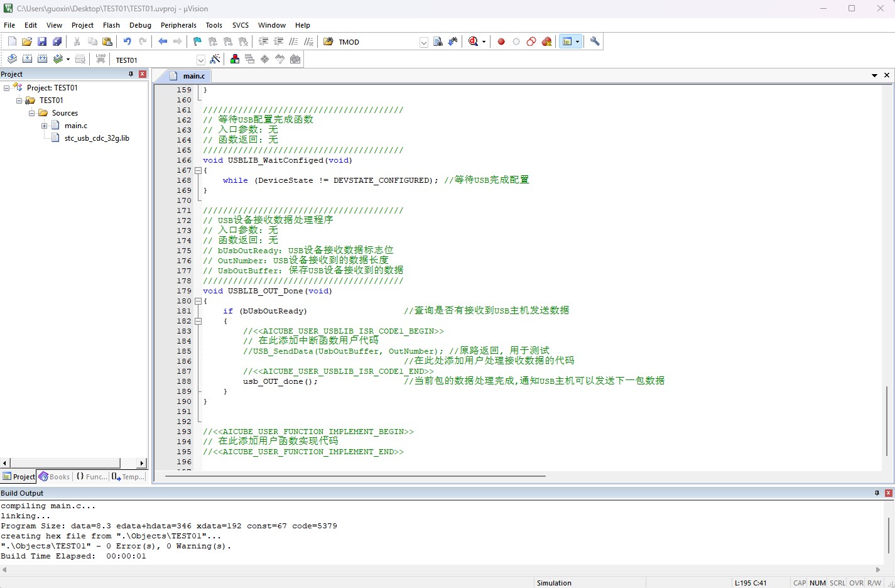
Task: Click the Build target icon
Action: (x=27, y=59)
